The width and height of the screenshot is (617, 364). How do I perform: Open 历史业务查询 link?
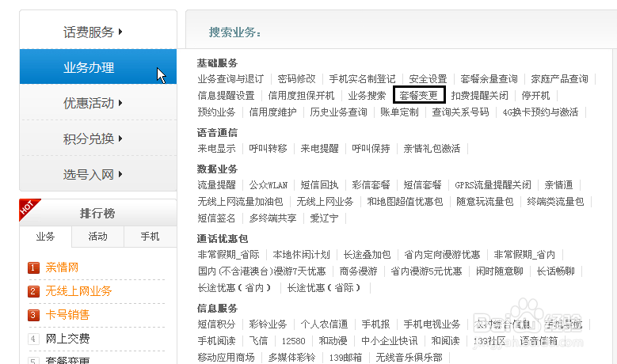tap(338, 112)
